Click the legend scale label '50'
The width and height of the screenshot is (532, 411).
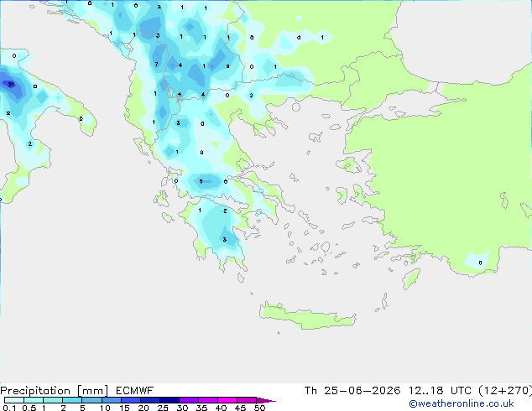point(259,408)
